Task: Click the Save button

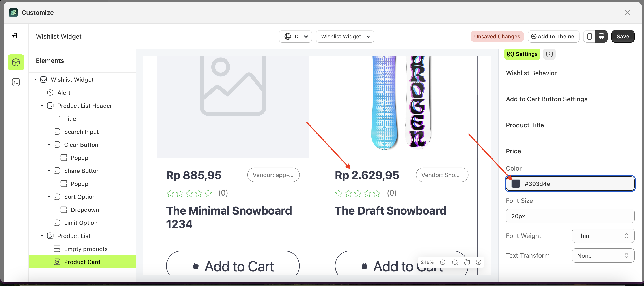Action: tap(622, 37)
